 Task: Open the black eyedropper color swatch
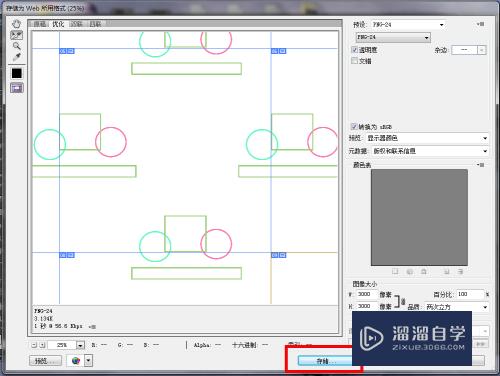17,73
